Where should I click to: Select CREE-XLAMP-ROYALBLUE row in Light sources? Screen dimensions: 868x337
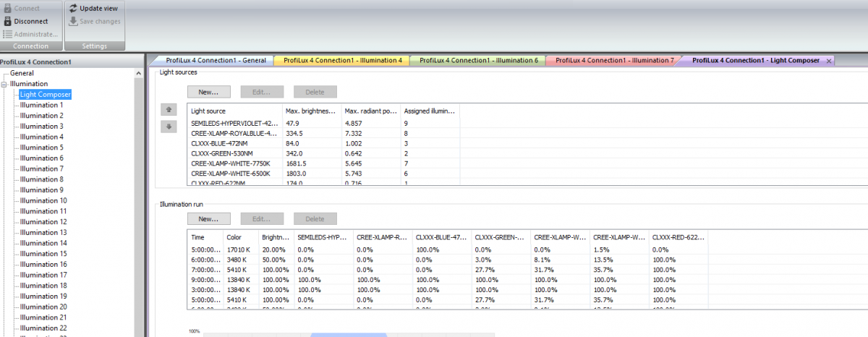click(x=323, y=134)
